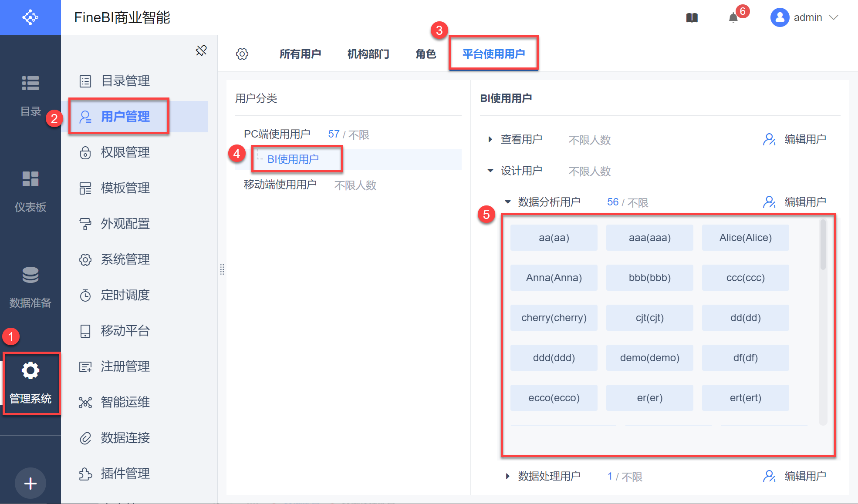This screenshot has width=858, height=504.
Task: Open 管理系统 in left navigation
Action: (30, 382)
